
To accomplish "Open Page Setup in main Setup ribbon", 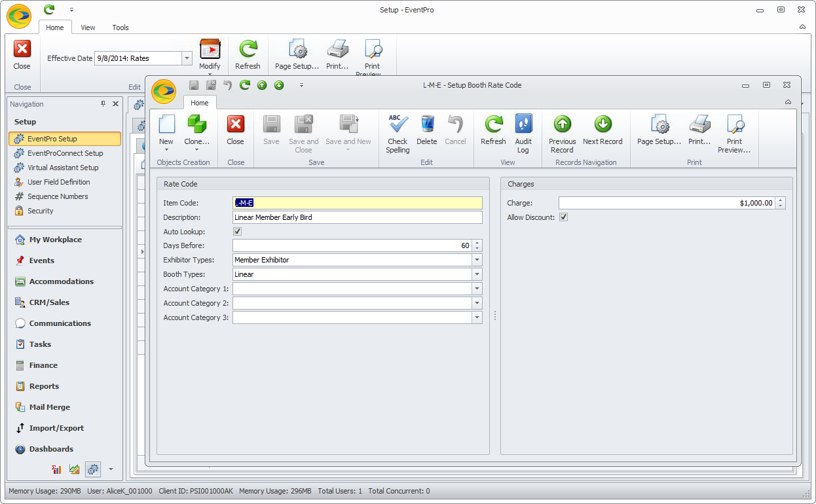I will tap(297, 54).
